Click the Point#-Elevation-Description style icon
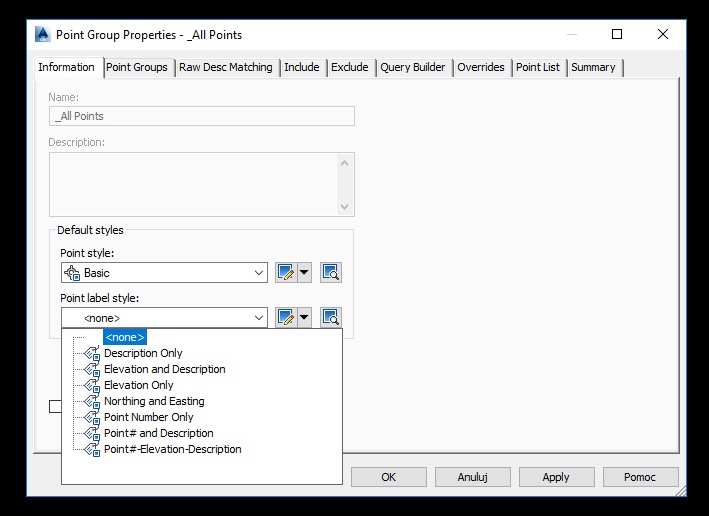 [x=92, y=450]
